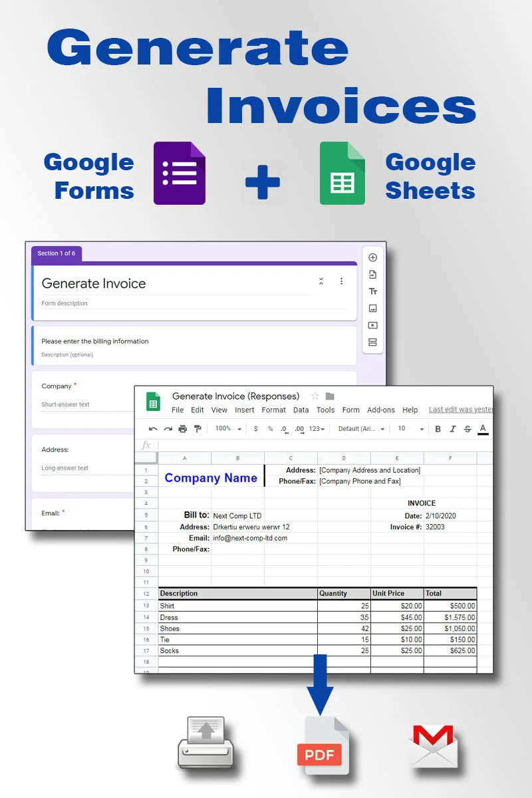Click the Add question icon in Forms sidebar

[x=372, y=257]
